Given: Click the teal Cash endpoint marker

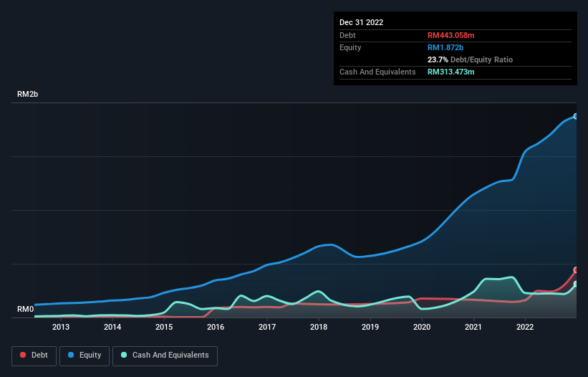Looking at the screenshot, I should [x=577, y=284].
